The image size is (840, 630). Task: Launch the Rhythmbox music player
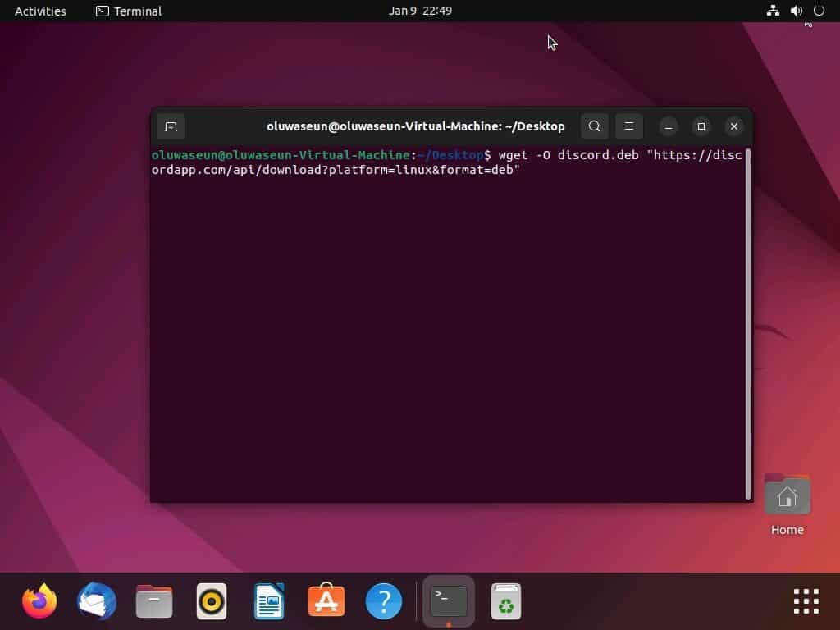pos(211,600)
